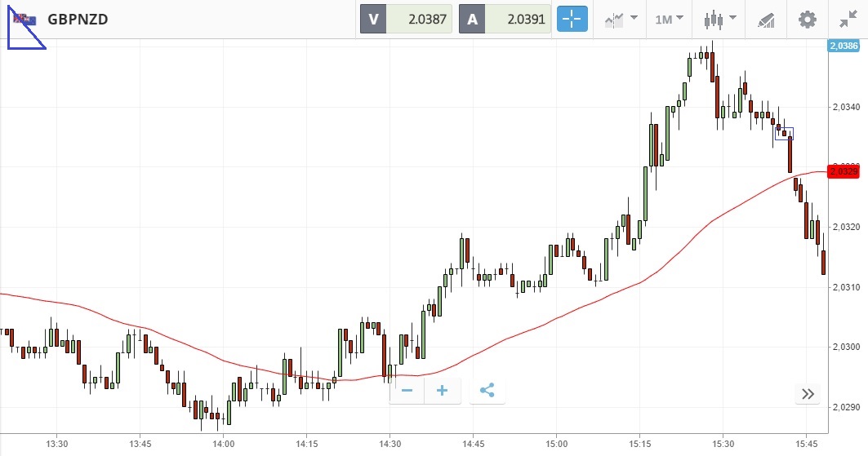Open the chart settings gear
The width and height of the screenshot is (868, 456).
(807, 19)
